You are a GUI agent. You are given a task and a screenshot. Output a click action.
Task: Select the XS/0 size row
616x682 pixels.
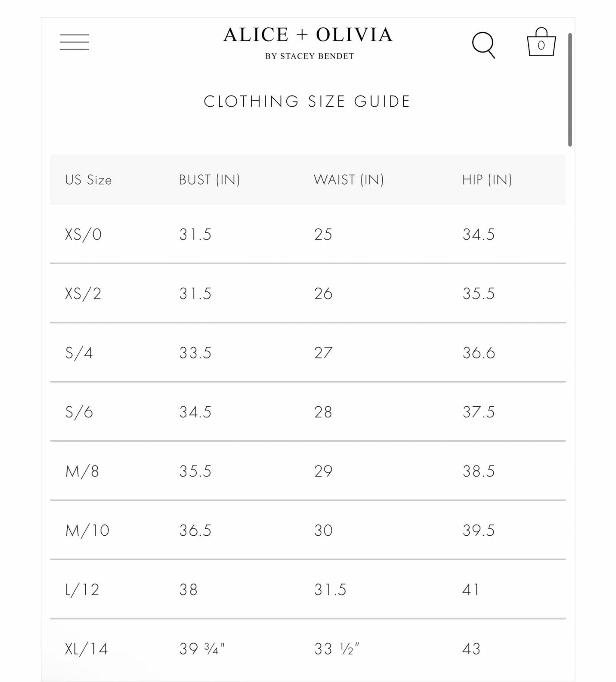308,234
